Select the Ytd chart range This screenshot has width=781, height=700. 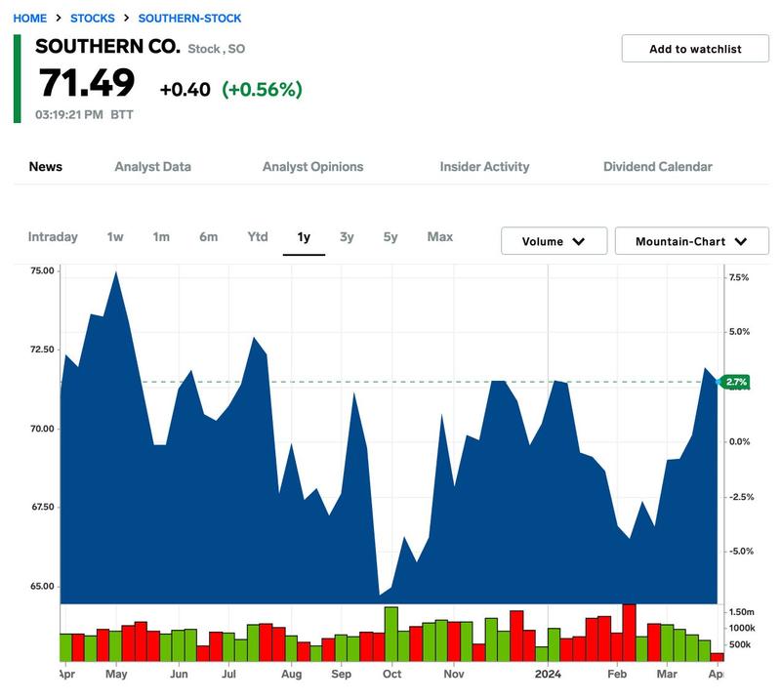(x=258, y=236)
